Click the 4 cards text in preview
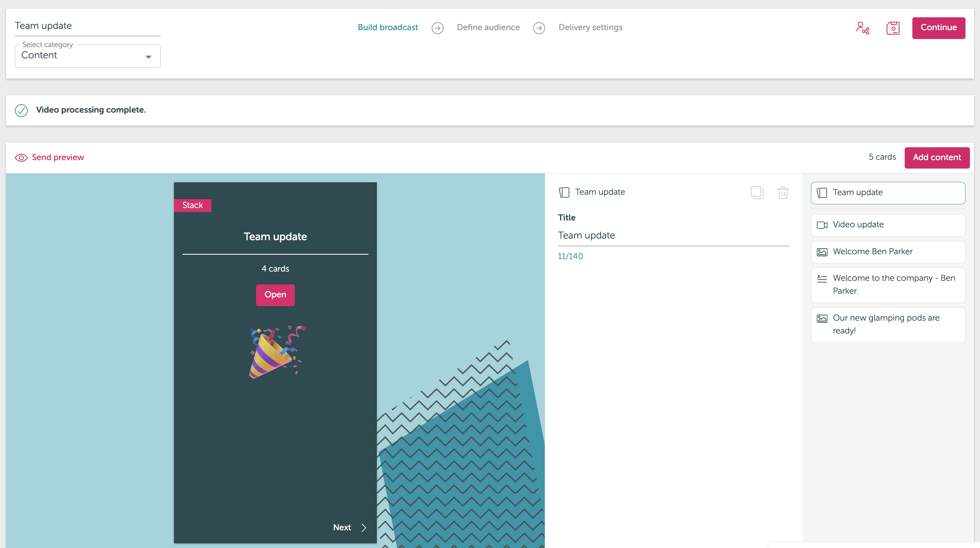980x548 pixels. pos(275,269)
